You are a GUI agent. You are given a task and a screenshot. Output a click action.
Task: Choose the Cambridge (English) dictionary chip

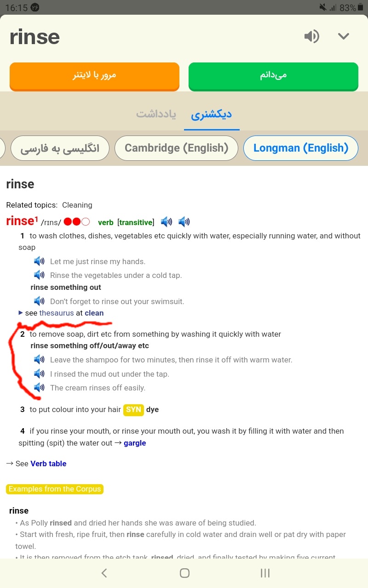tap(177, 148)
